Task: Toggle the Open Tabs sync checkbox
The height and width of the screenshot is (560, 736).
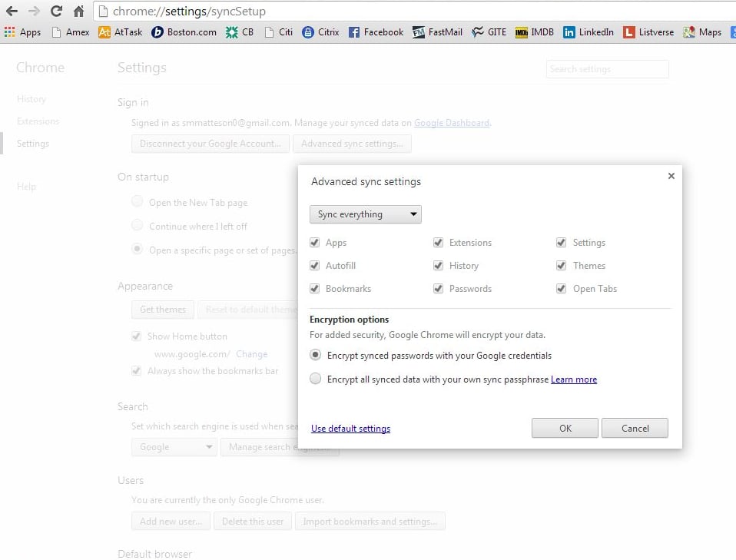Action: pyautogui.click(x=561, y=288)
